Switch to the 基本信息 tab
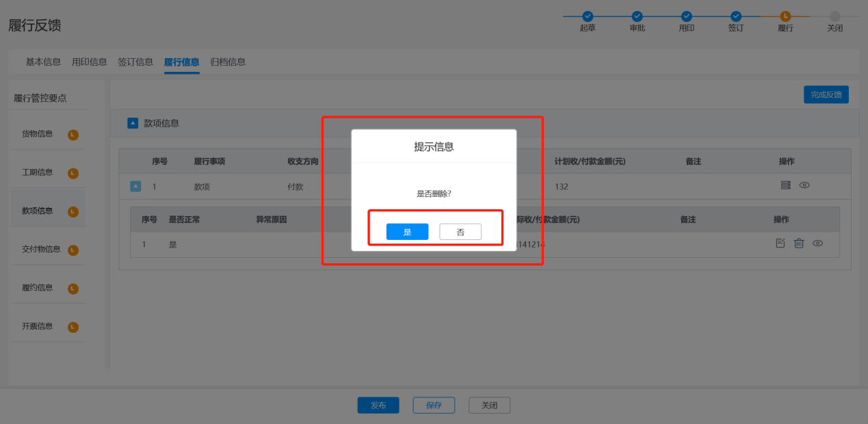The height and width of the screenshot is (424, 868). [x=43, y=62]
